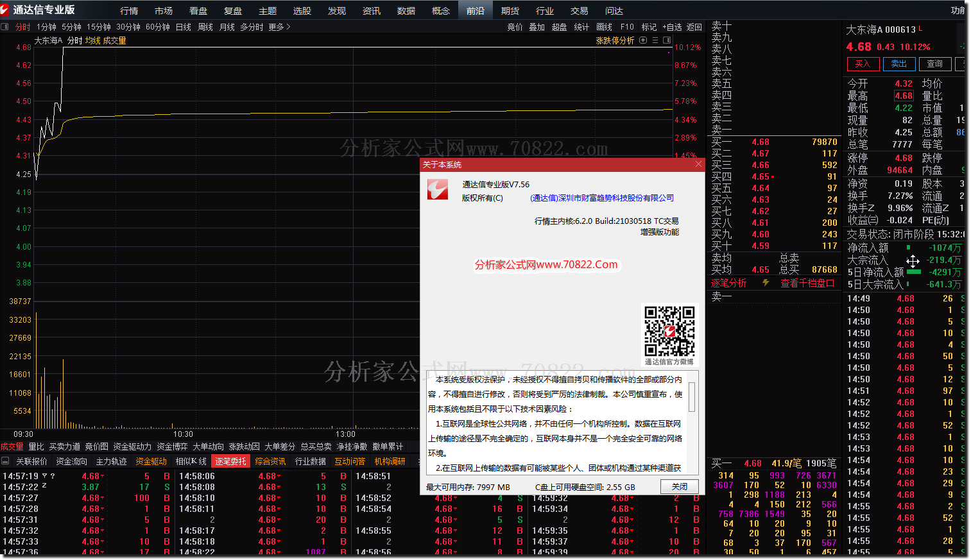The height and width of the screenshot is (560, 971).
Task: Click the 卖出 button
Action: pos(898,64)
